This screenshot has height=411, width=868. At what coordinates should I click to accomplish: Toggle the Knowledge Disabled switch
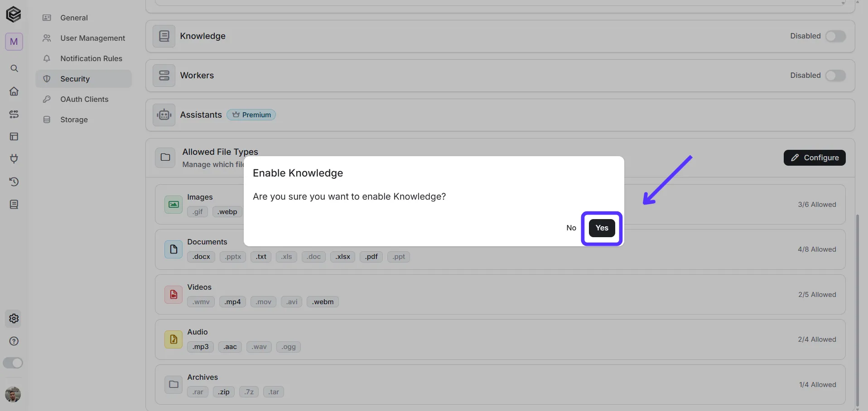click(x=835, y=36)
